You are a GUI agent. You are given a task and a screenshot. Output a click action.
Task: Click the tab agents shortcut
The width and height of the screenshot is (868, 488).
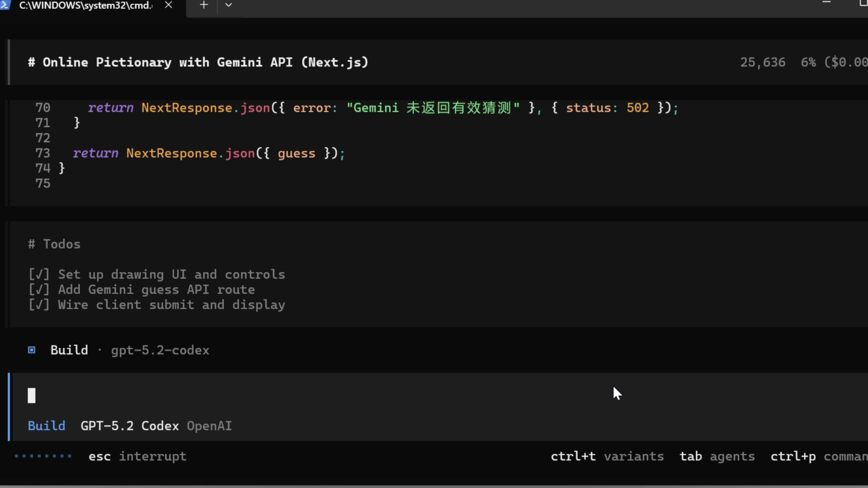pos(717,457)
